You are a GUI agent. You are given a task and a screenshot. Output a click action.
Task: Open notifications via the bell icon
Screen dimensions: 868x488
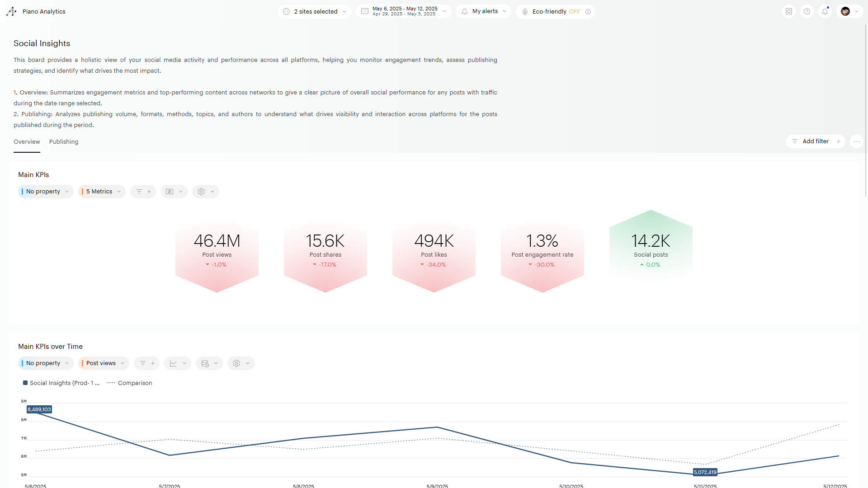825,11
